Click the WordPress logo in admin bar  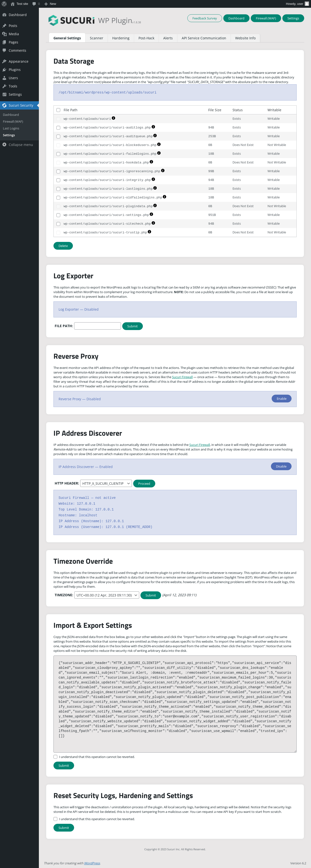(x=4, y=4)
